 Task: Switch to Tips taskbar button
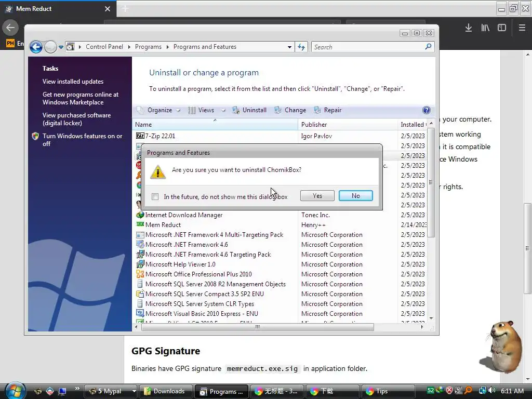tap(388, 391)
